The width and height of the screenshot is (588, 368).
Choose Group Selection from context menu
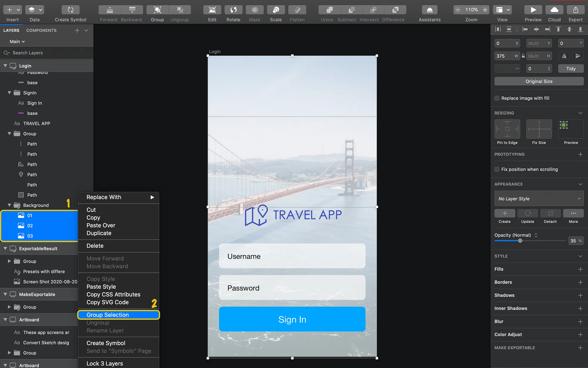(x=118, y=315)
